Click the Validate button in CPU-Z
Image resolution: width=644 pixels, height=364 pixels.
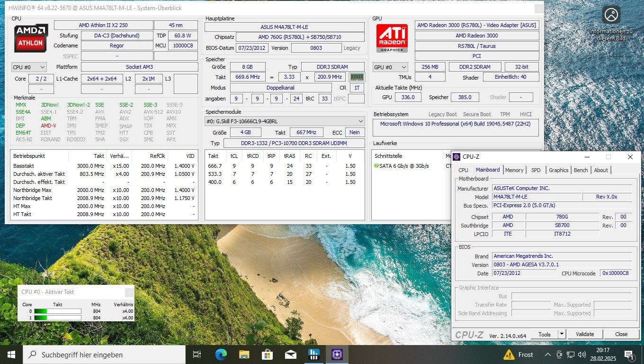click(x=585, y=334)
